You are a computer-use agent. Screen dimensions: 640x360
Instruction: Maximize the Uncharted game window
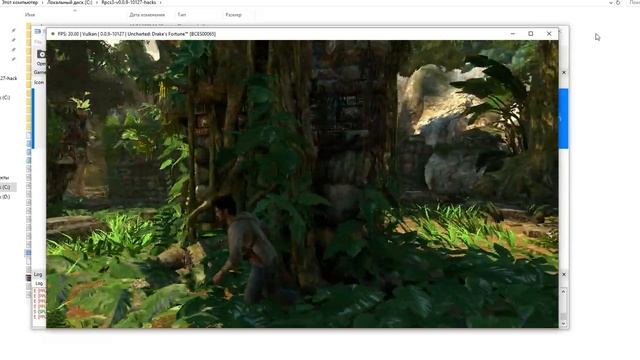[531, 34]
